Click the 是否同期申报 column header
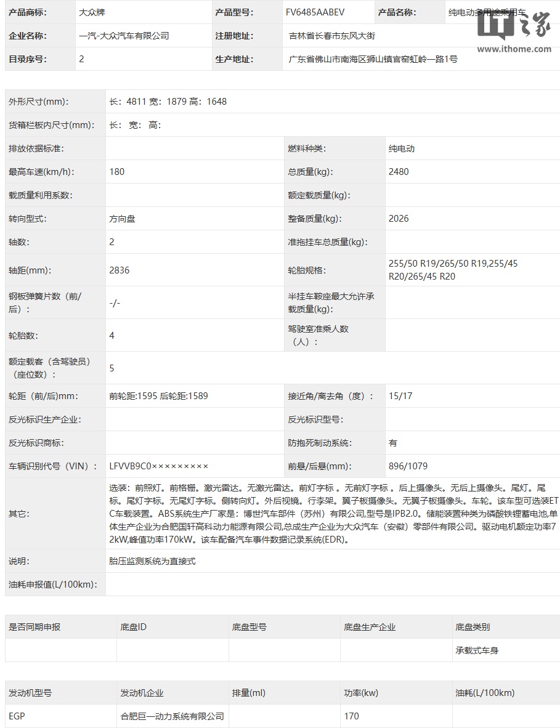The height and width of the screenshot is (728, 560). click(34, 627)
